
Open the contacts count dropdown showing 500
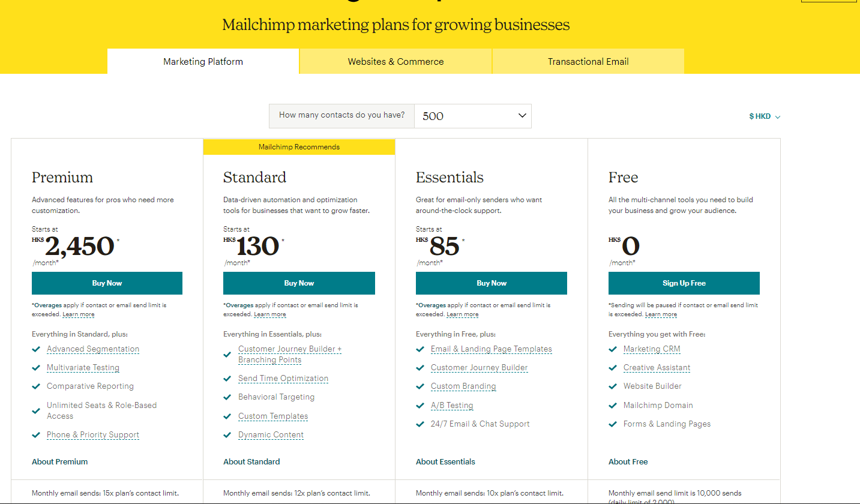[x=472, y=116]
